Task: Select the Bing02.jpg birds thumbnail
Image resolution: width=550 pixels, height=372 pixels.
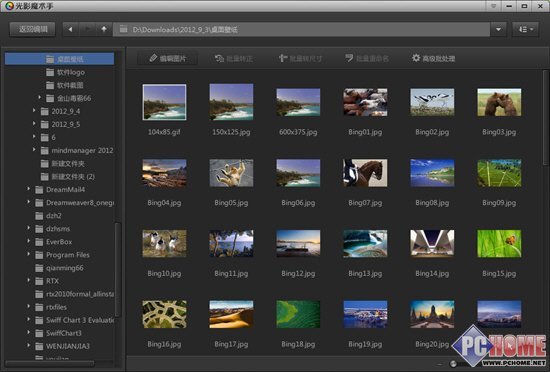Action: click(x=432, y=102)
